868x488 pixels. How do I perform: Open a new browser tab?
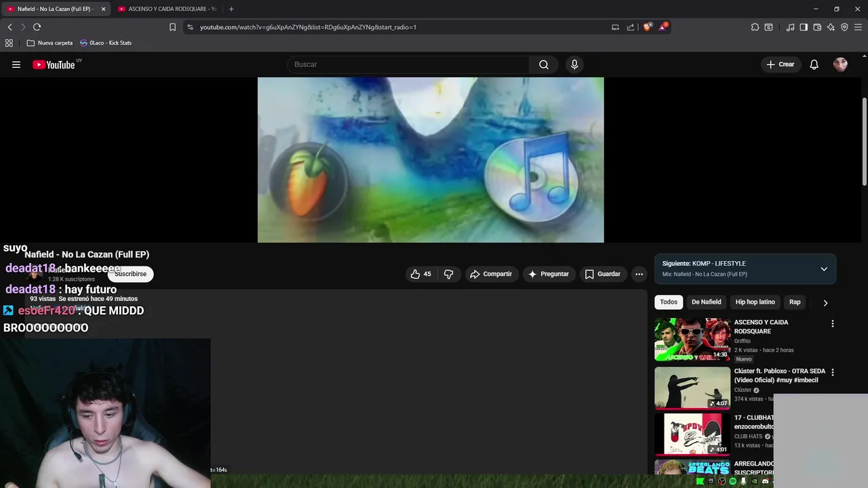pyautogui.click(x=231, y=9)
